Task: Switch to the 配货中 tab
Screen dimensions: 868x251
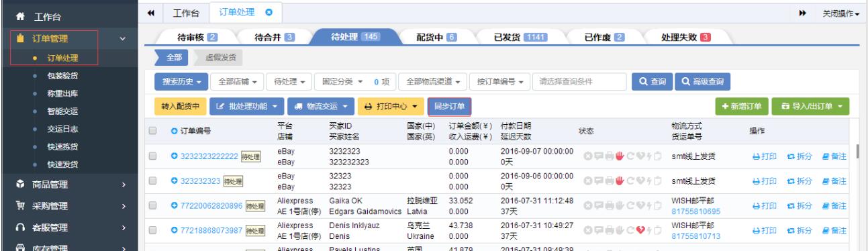Action: [x=438, y=37]
